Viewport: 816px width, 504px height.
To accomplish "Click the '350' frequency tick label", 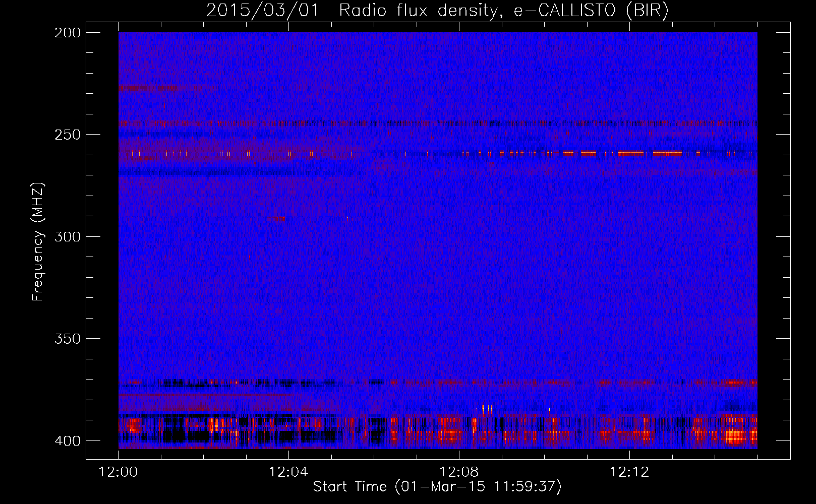I will [x=67, y=338].
